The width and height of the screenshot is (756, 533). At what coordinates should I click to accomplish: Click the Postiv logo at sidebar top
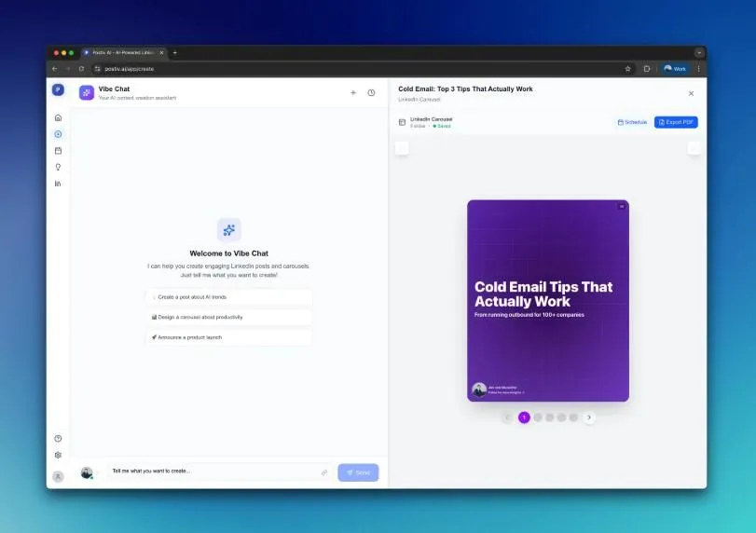58,89
